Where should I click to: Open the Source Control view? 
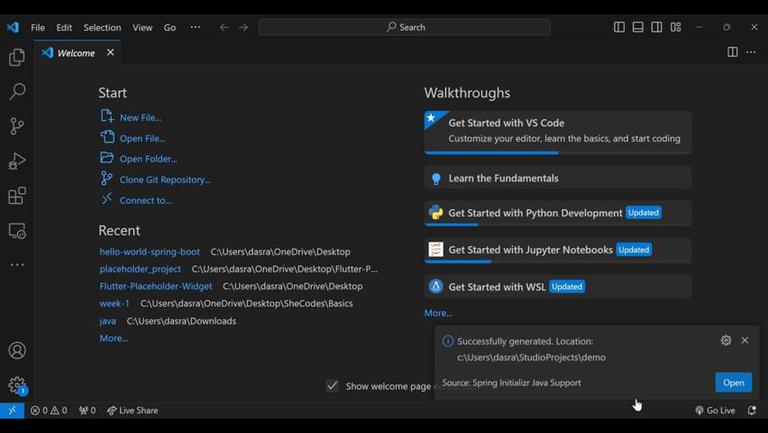pos(17,126)
